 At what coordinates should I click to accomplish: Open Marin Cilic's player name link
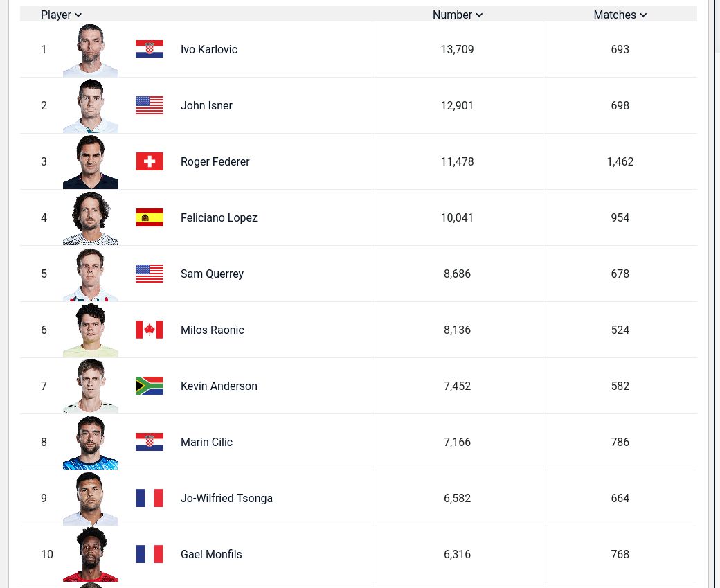(x=206, y=443)
